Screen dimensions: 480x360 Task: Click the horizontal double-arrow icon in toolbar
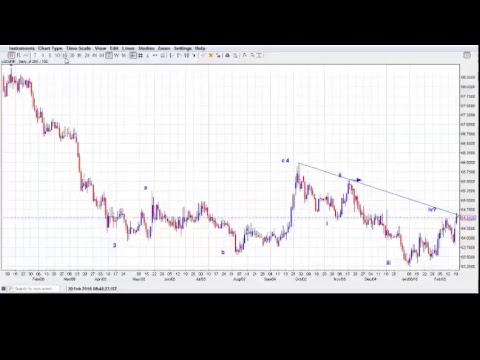pyautogui.click(x=155, y=55)
